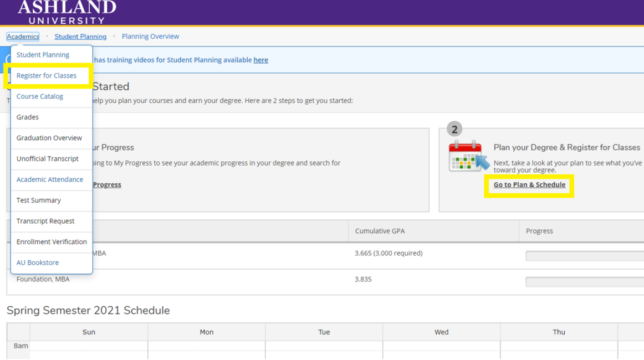
Task: Click the calendar icon for Plan your Degree
Action: pos(468,156)
